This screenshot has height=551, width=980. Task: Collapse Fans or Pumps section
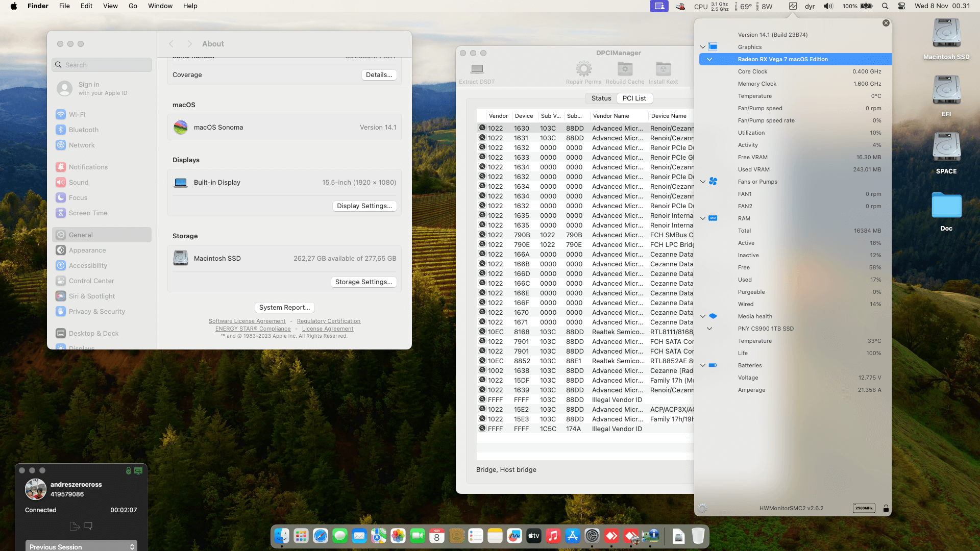703,182
